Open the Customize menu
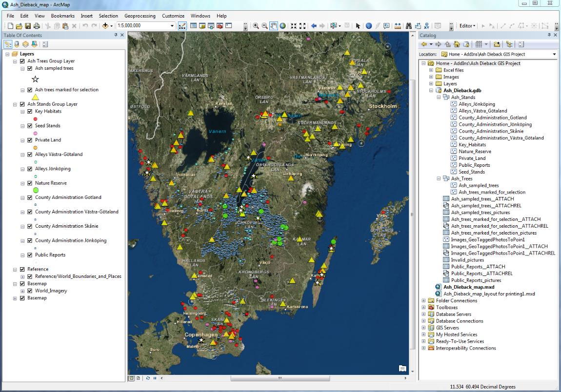The height and width of the screenshot is (392, 561). [x=173, y=16]
